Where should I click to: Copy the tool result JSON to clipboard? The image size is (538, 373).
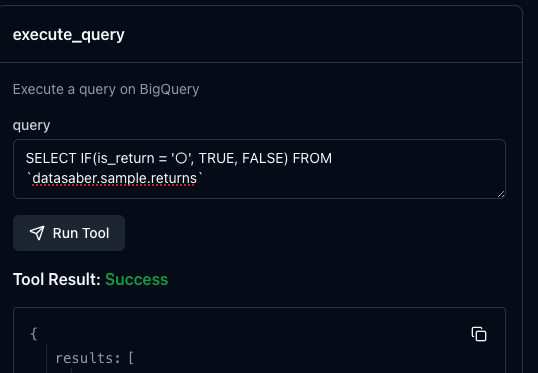(479, 334)
